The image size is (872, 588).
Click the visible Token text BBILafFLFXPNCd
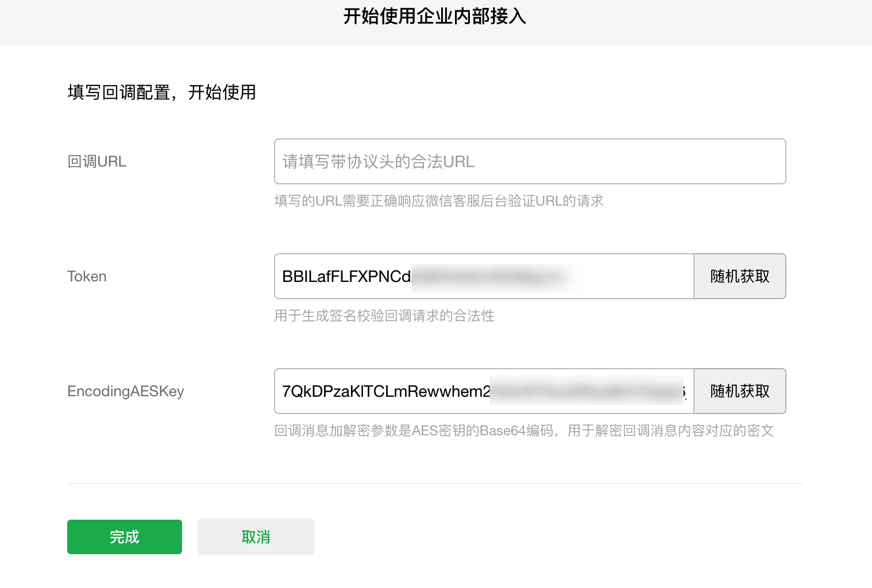click(x=346, y=276)
